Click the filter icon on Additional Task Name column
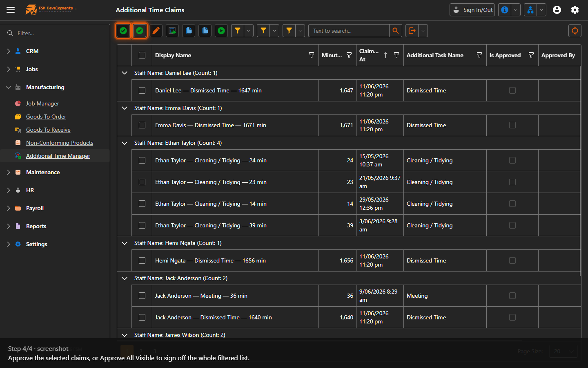This screenshot has width=588, height=368. (479, 55)
